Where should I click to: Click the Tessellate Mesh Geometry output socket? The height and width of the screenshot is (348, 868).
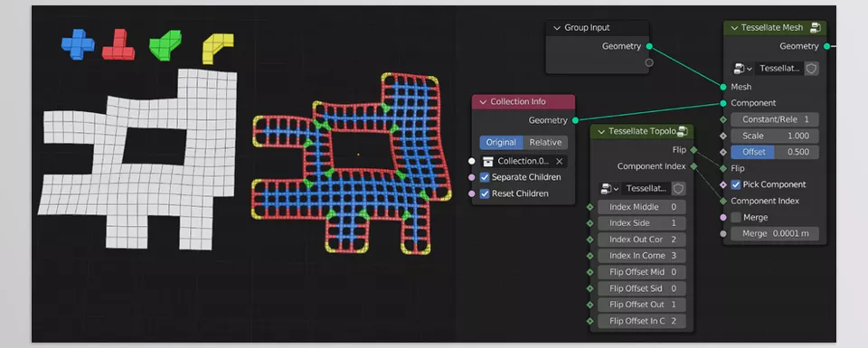click(x=827, y=46)
